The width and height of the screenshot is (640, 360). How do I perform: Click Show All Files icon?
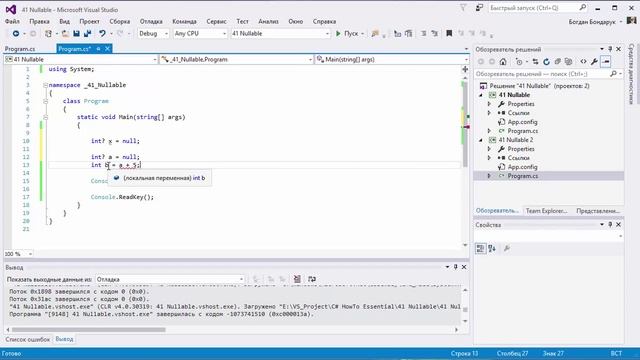coord(568,62)
